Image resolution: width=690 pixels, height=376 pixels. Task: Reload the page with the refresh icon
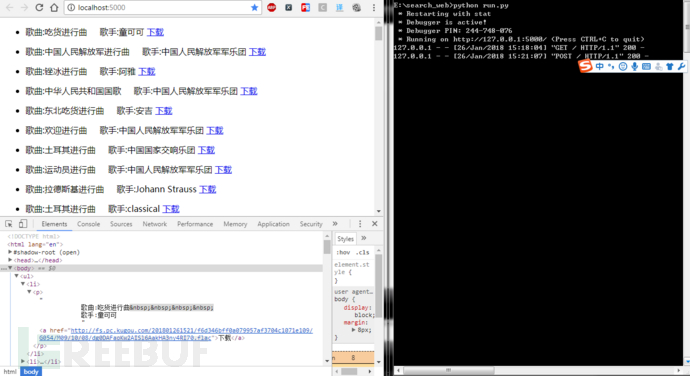39,7
